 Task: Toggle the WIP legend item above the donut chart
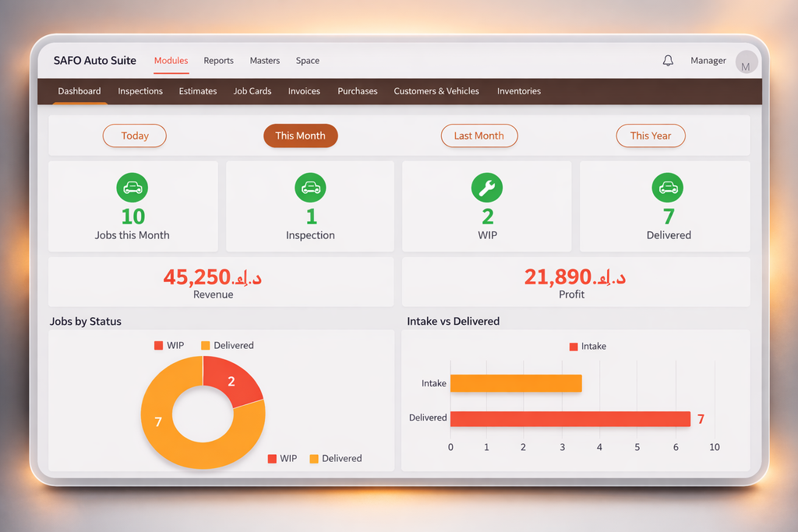click(168, 345)
